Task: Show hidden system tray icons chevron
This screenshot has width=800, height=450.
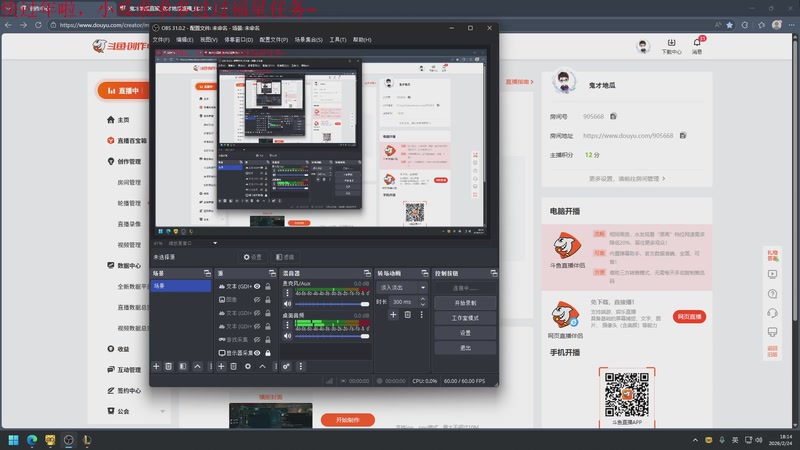Action: click(x=695, y=440)
